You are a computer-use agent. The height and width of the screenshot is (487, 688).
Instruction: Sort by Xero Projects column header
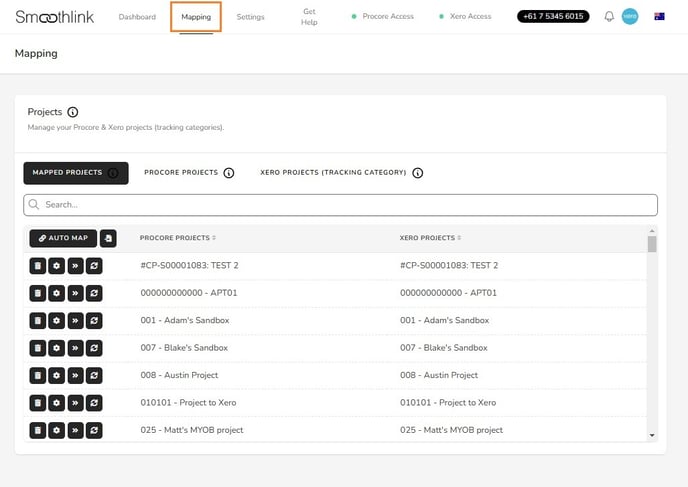point(430,238)
